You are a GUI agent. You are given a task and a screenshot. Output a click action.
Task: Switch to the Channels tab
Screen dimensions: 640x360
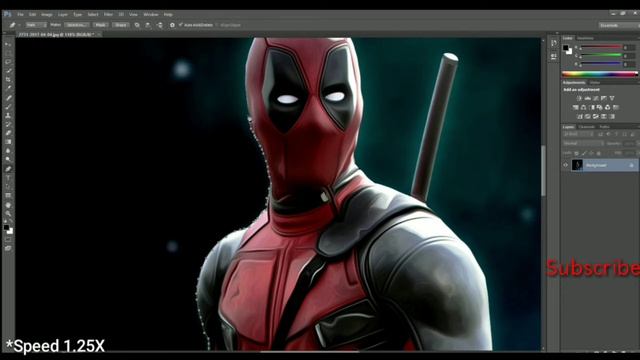587,127
